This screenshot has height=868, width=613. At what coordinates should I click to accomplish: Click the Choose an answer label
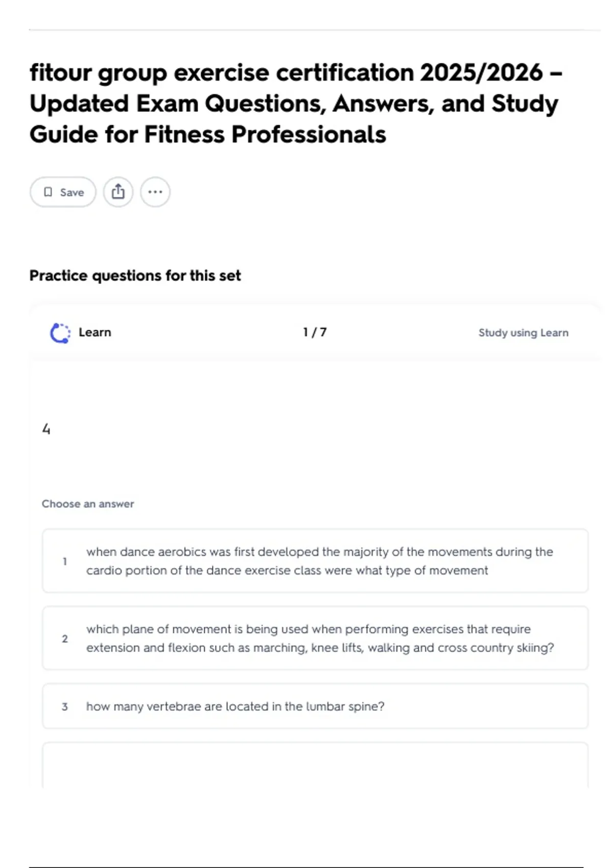click(x=88, y=504)
